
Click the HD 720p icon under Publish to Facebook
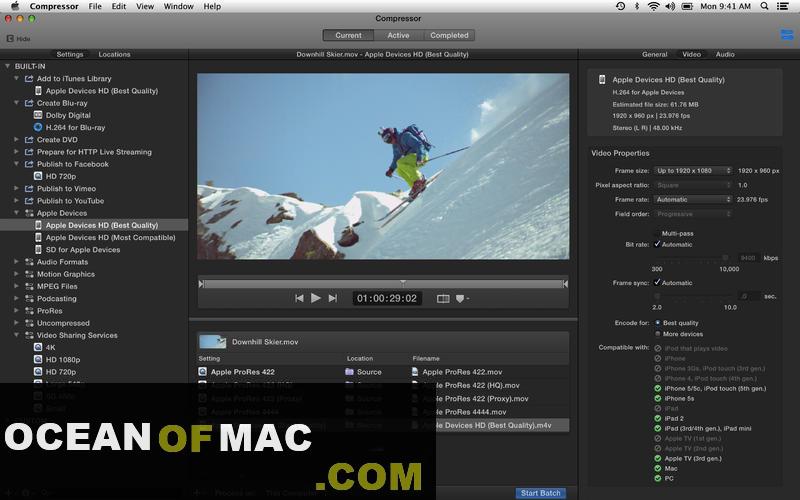[38, 177]
